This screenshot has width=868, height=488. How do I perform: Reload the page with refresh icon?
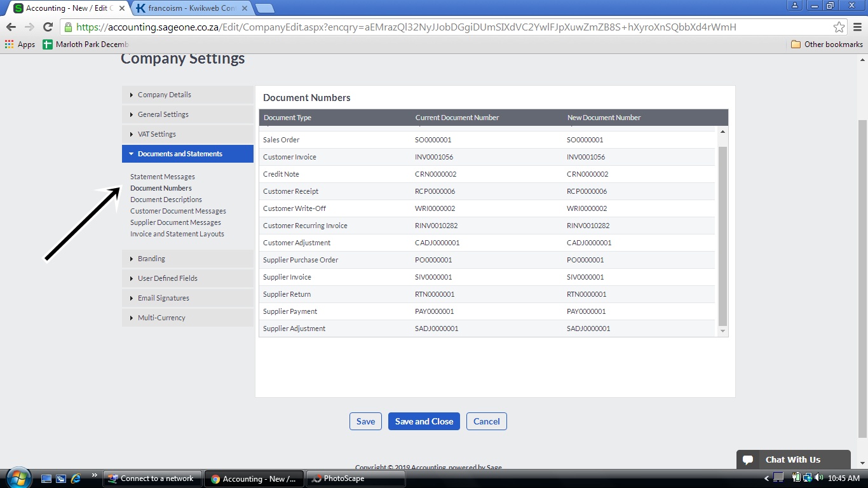point(48,27)
